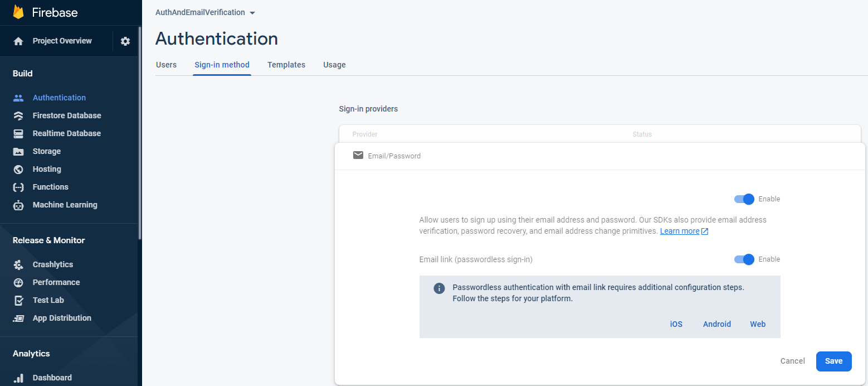868x386 pixels.
Task: Open Firebase Project Overview
Action: point(61,41)
